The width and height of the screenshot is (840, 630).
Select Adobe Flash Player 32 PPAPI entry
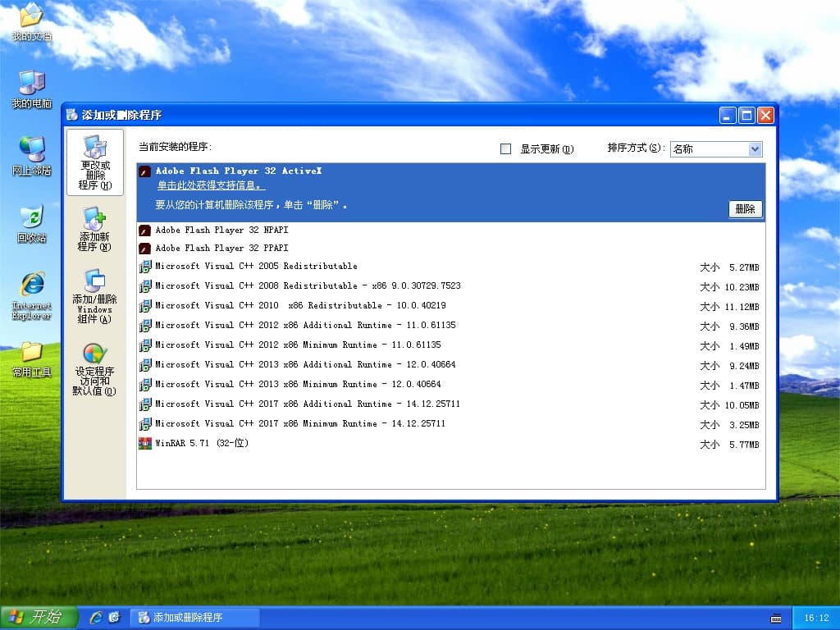tap(221, 249)
